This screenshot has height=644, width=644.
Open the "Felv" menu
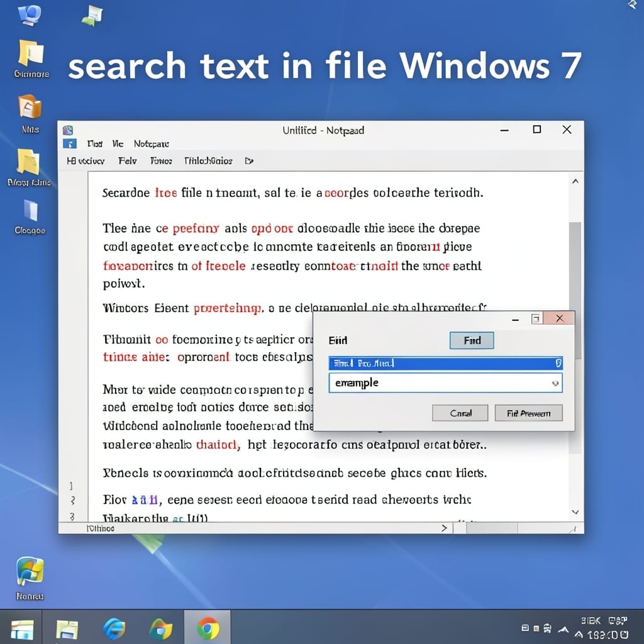127,161
